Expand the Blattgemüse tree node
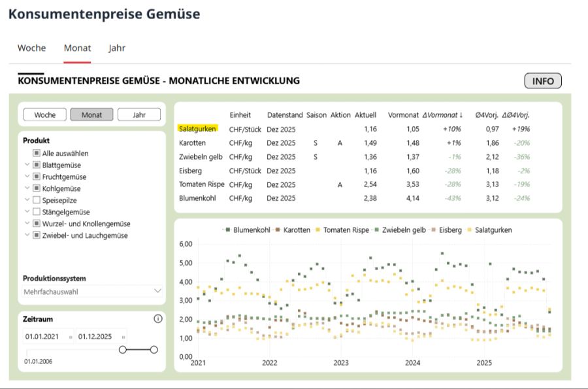The height and width of the screenshot is (389, 588). coord(27,165)
